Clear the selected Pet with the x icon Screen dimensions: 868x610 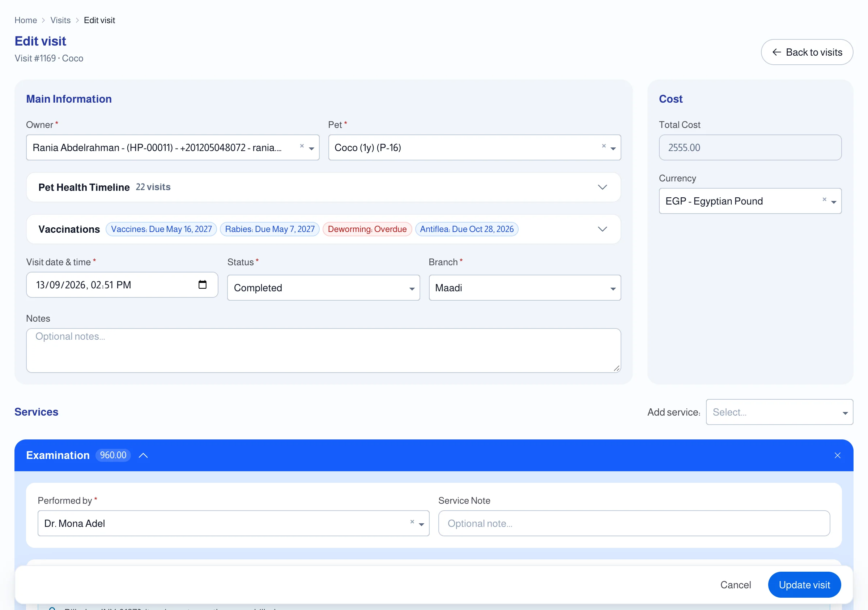[x=604, y=146]
